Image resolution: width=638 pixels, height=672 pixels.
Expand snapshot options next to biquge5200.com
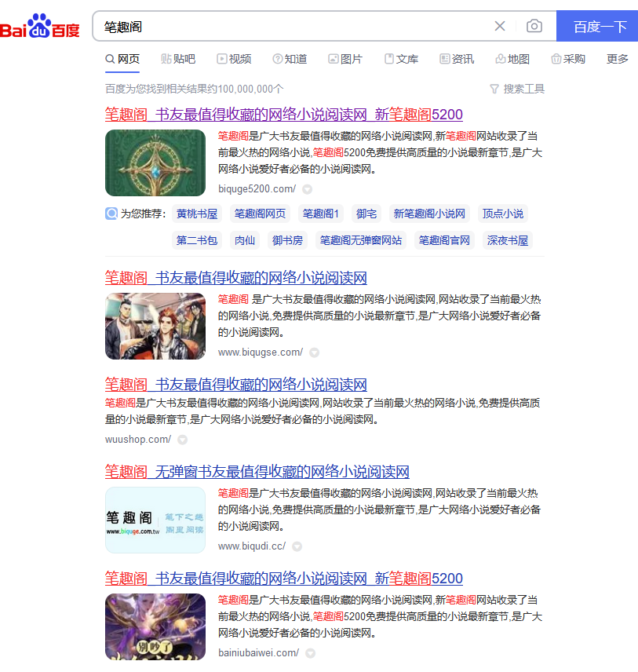point(307,189)
